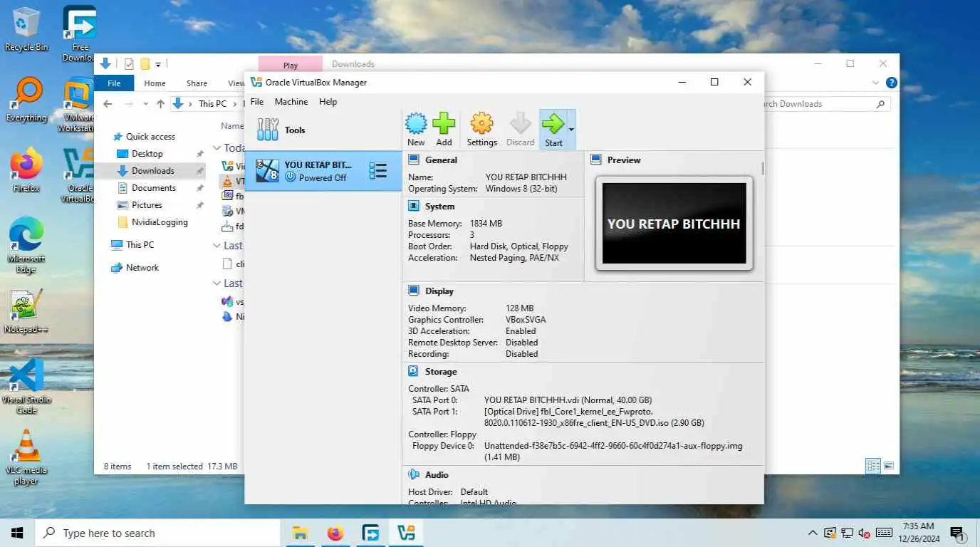The image size is (980, 547).
Task: Click the muted volume tray icon
Action: 865,533
